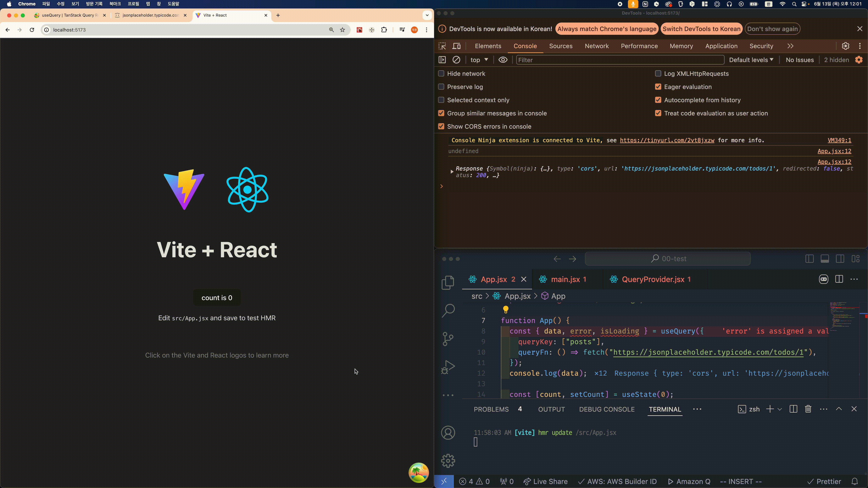Enable the Preserve log checkbox
The width and height of the screenshot is (868, 488).
[441, 87]
